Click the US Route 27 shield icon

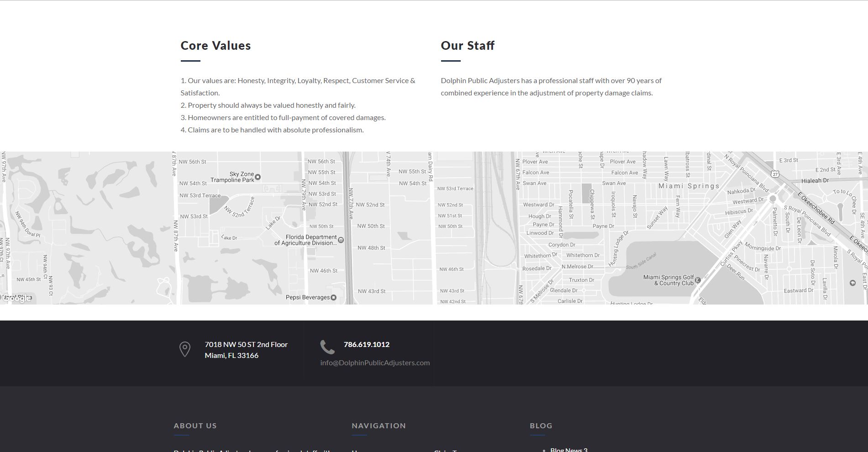tap(774, 174)
